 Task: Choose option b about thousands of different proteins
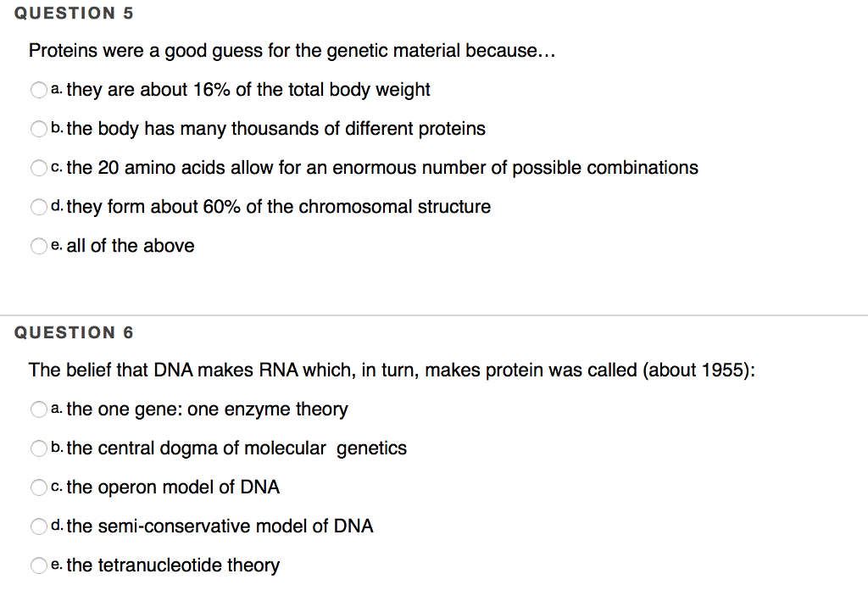click(38, 129)
